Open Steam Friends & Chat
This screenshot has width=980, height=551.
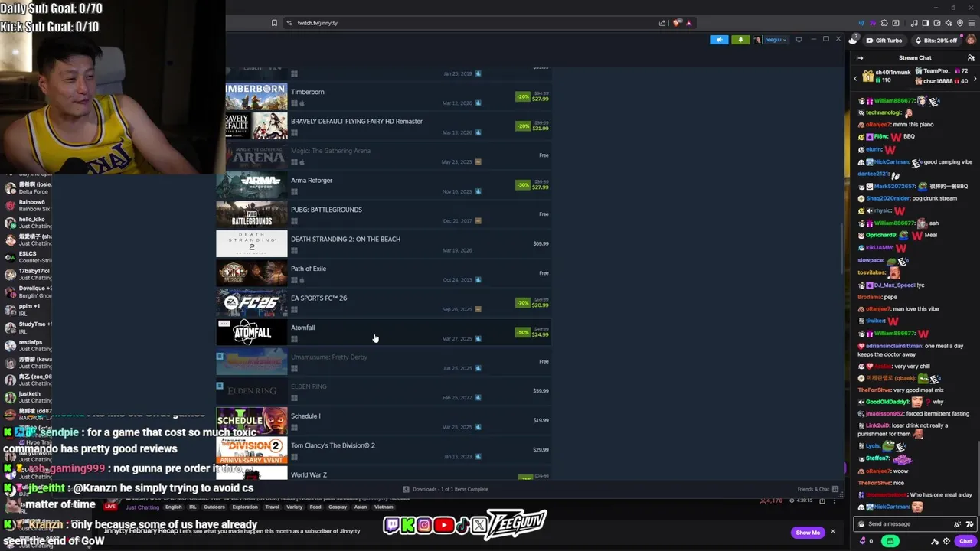(x=818, y=489)
